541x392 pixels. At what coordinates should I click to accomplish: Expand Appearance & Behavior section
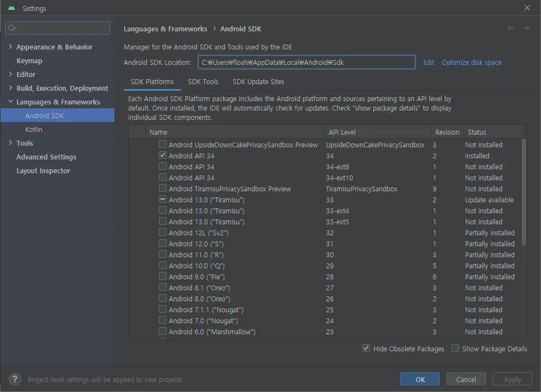pos(10,47)
